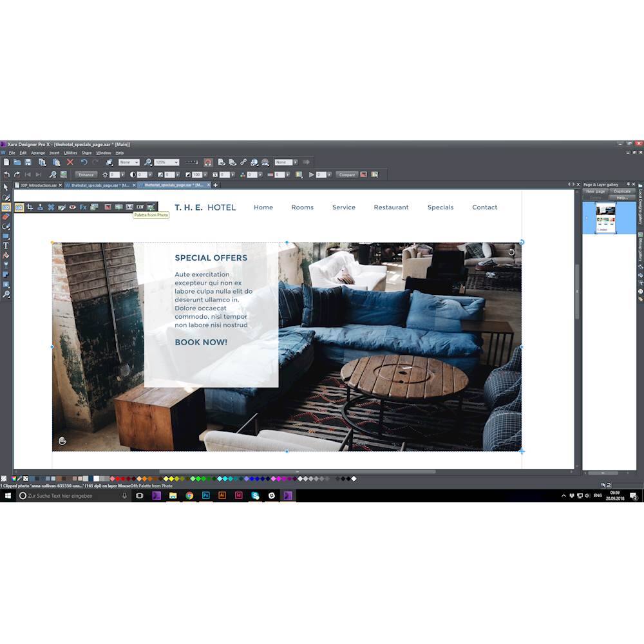
Task: Switch to the XXP_introduction.xar tab
Action: point(39,185)
